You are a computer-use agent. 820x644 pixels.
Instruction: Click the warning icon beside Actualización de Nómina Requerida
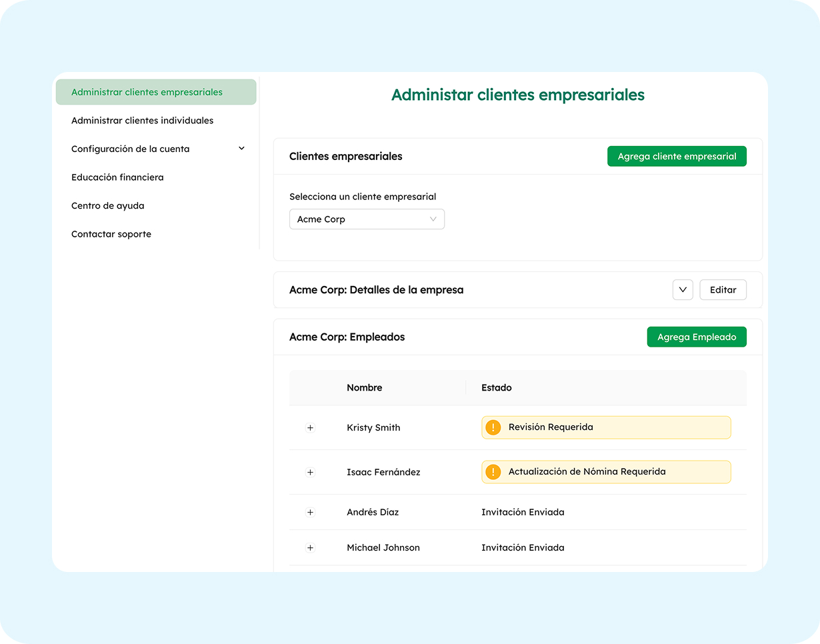[x=493, y=471]
